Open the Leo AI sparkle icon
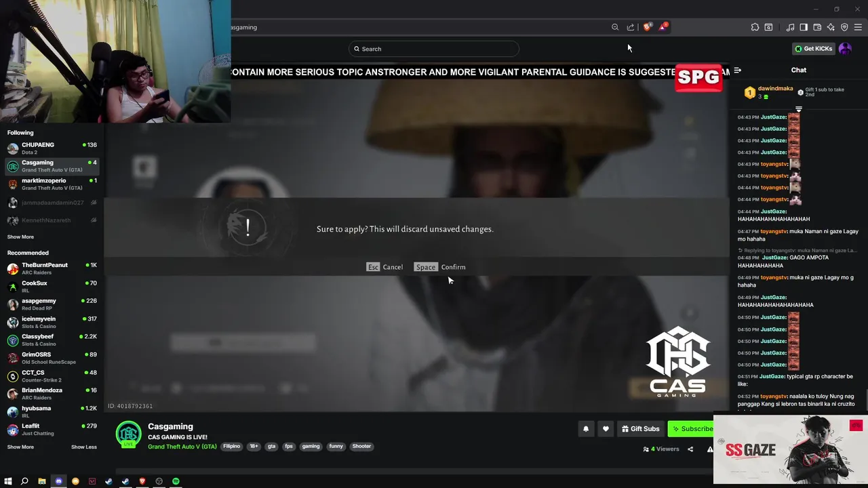Screen dimensions: 868x488 pos(831,27)
